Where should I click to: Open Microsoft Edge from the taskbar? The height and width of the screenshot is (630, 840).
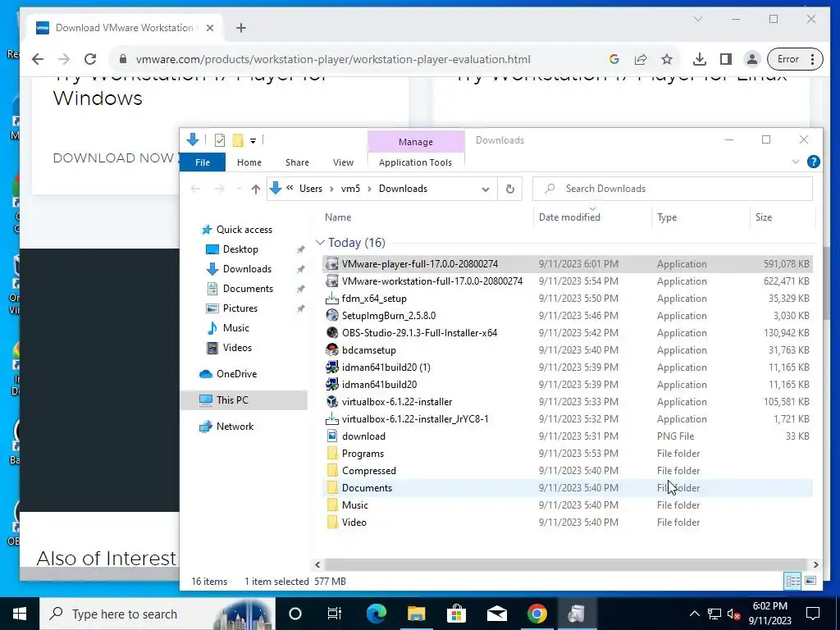377,614
